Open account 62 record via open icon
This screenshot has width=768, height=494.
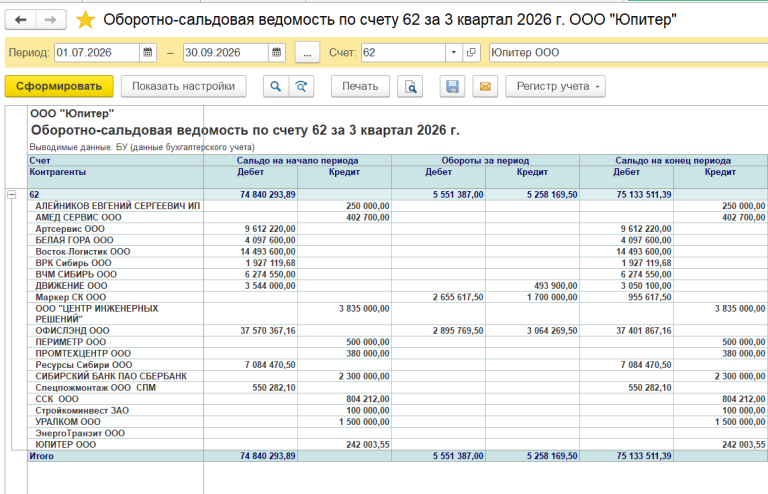pyautogui.click(x=471, y=52)
